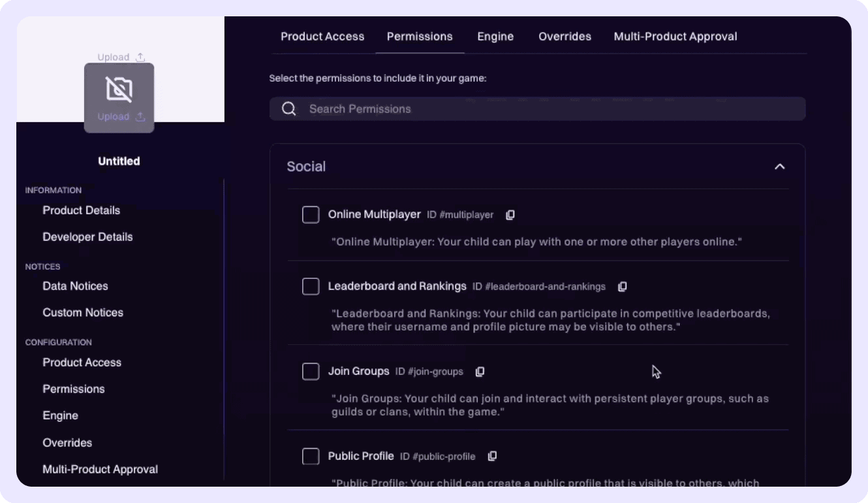The image size is (868, 503).
Task: Select the Public Profile checkbox
Action: (x=311, y=456)
